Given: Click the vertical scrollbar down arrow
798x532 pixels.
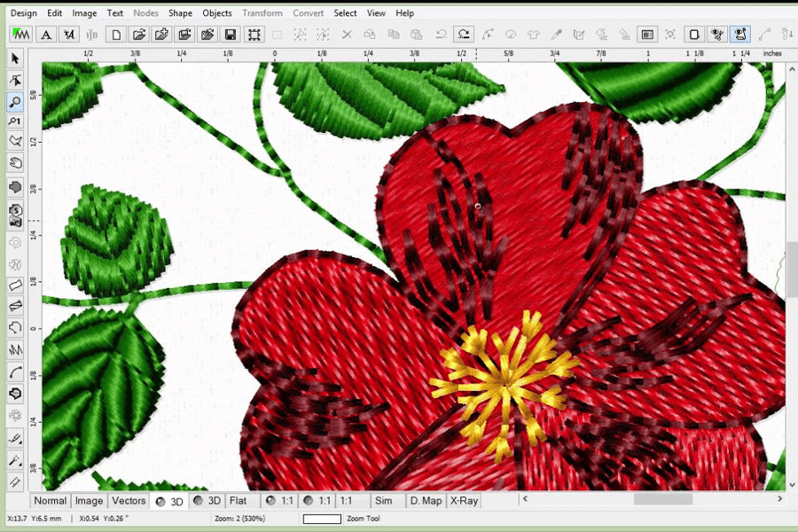Looking at the screenshot, I should pos(792,485).
